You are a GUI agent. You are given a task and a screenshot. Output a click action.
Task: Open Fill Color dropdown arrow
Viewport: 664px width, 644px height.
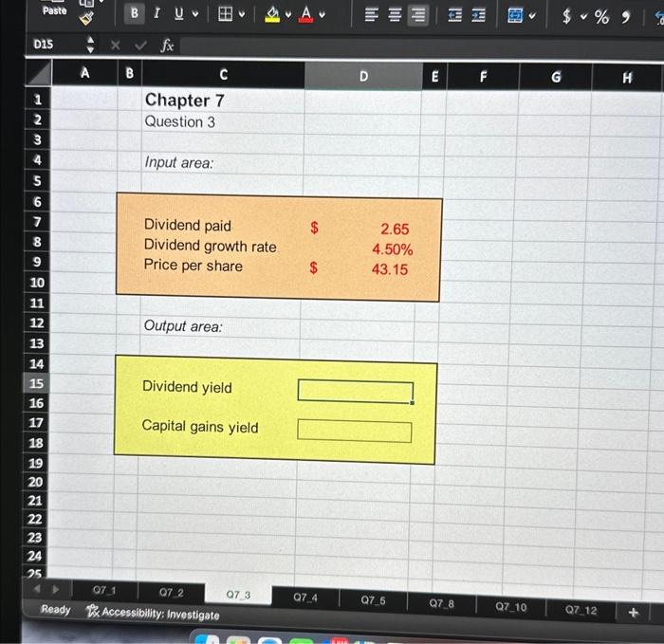pos(288,15)
